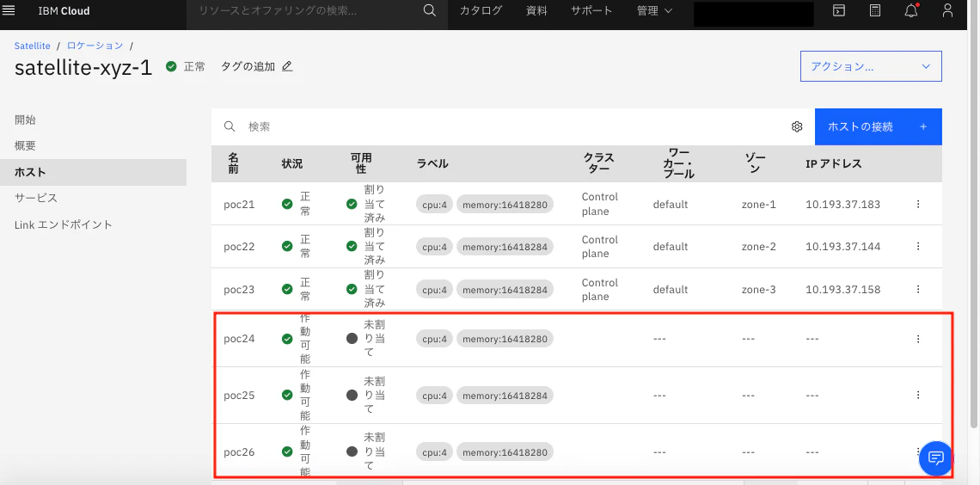Image resolution: width=980 pixels, height=485 pixels.
Task: Click the IBM Cloud logo
Action: click(x=64, y=10)
